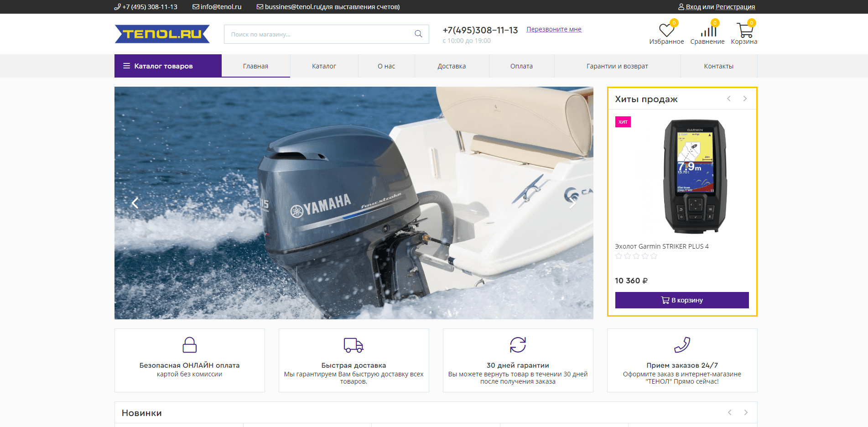Click the 30-day guarantee refresh icon
868x427 pixels.
(518, 345)
